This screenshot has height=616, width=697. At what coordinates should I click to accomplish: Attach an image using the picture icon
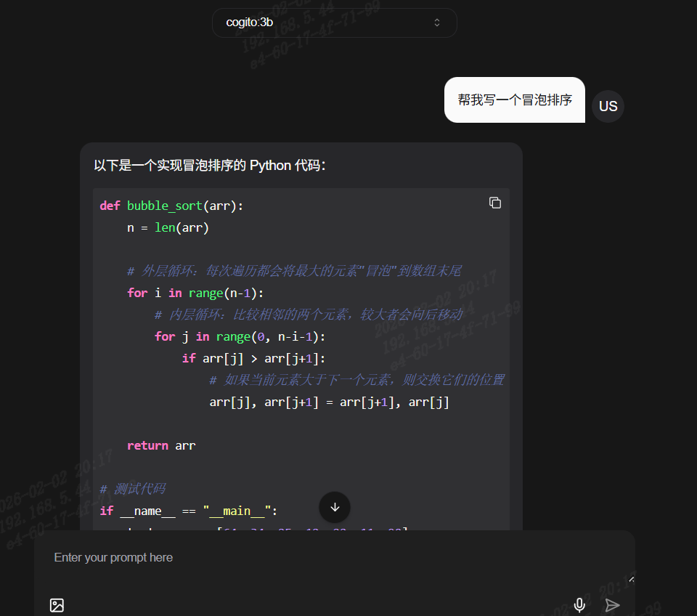(x=57, y=605)
